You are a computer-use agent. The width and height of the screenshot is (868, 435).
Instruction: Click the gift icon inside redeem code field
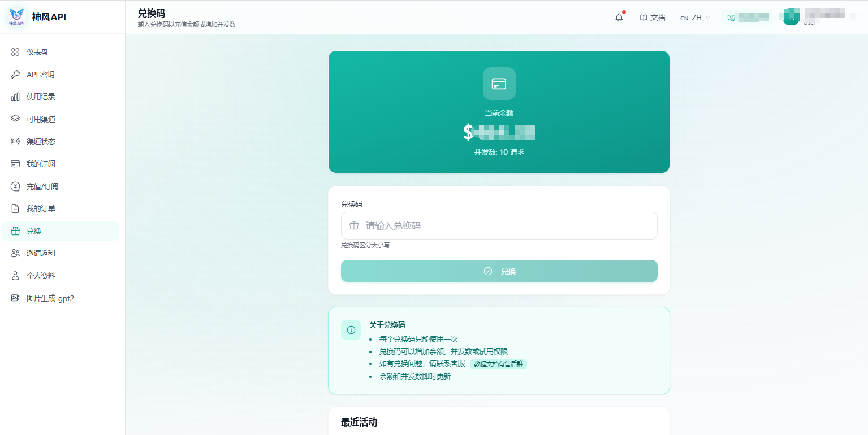(354, 225)
